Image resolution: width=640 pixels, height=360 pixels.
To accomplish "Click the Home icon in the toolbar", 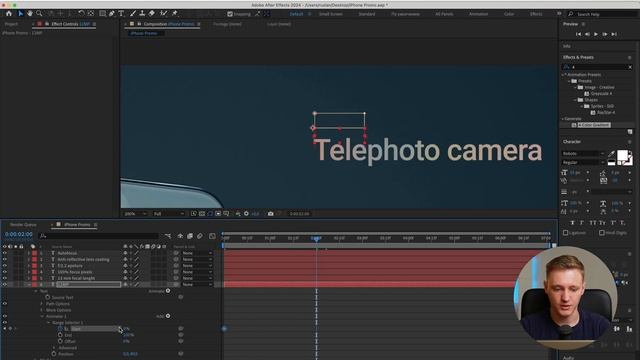I will (x=9, y=13).
